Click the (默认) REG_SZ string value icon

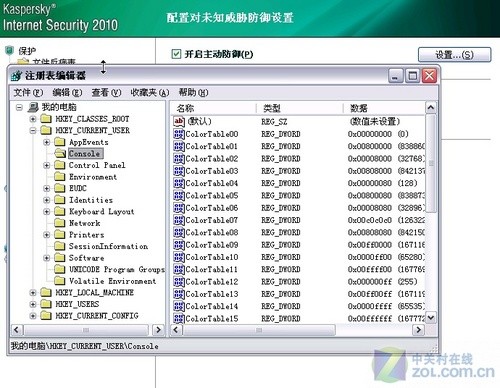[x=179, y=122]
